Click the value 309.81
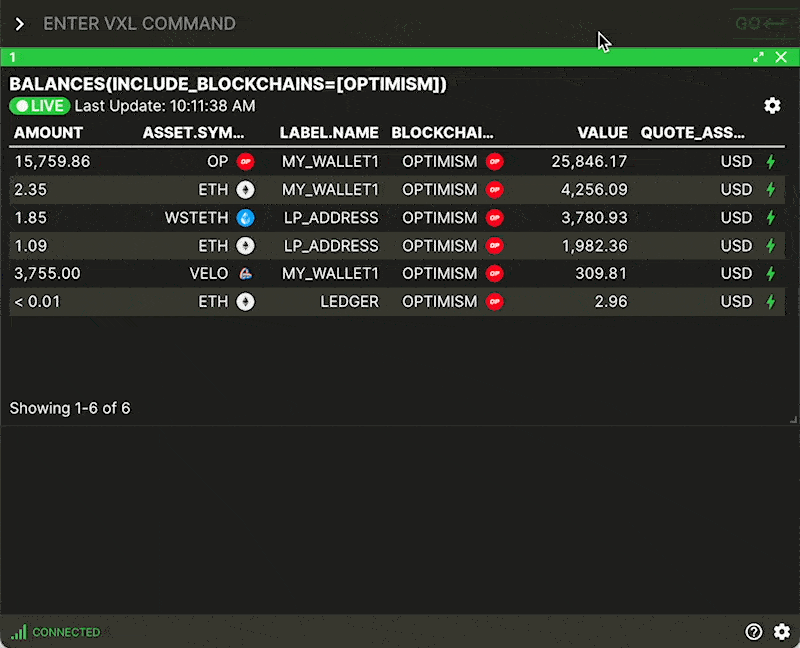The image size is (800, 648). [x=601, y=273]
